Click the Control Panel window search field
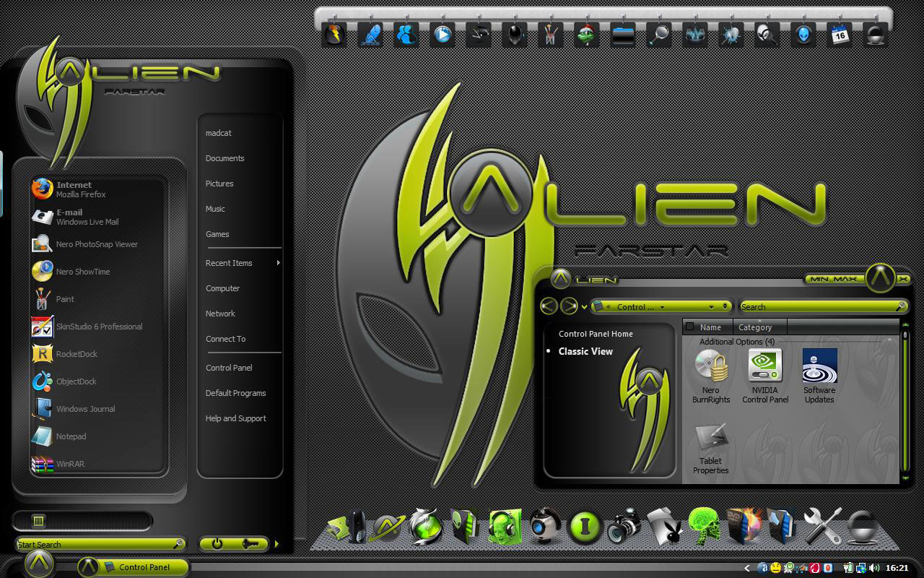 (823, 306)
